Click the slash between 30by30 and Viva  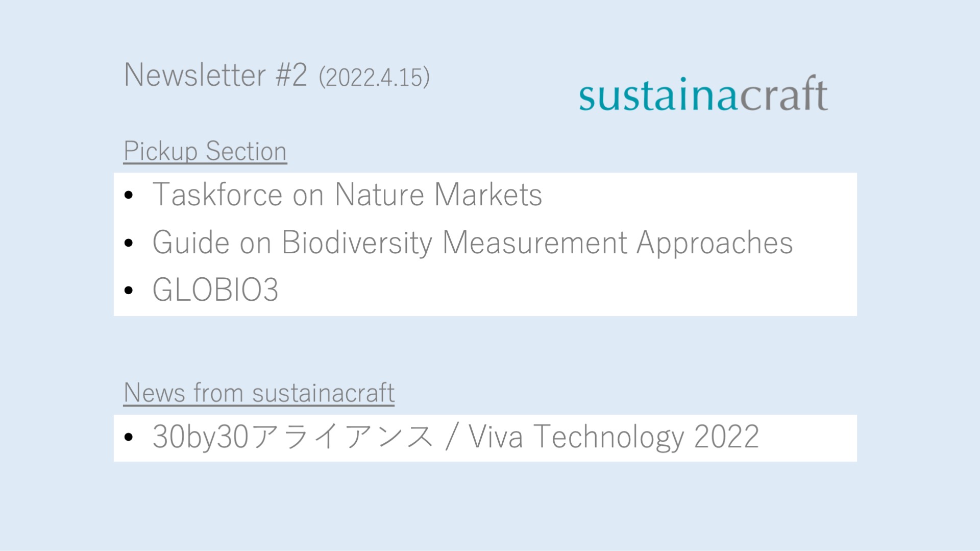pos(451,437)
